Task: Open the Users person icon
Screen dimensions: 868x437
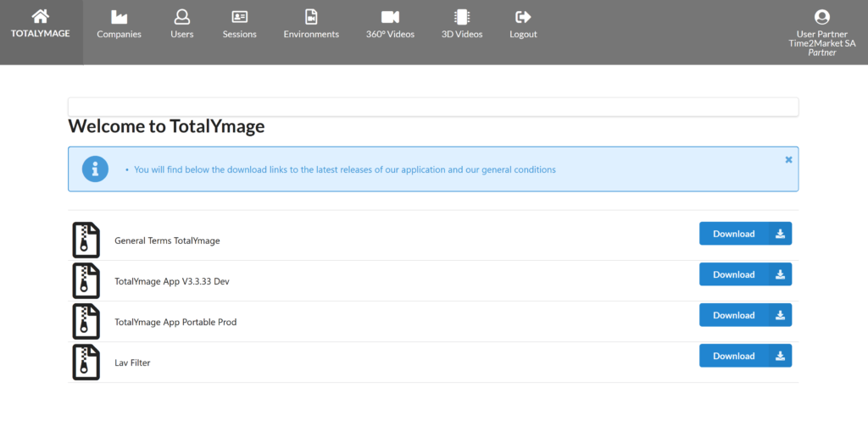Action: [182, 17]
